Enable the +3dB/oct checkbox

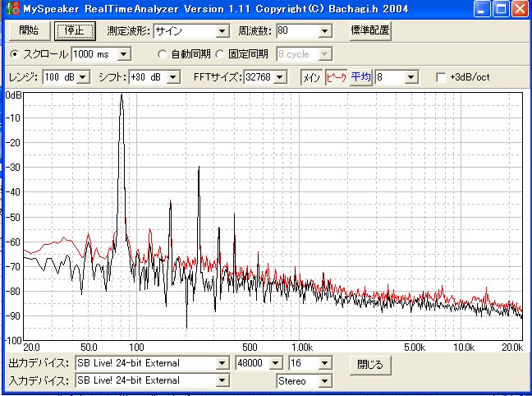441,77
